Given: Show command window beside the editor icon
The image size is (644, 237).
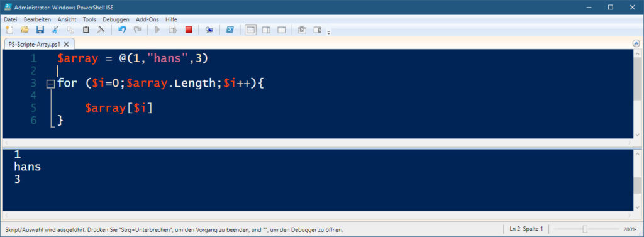Looking at the screenshot, I should 318,30.
